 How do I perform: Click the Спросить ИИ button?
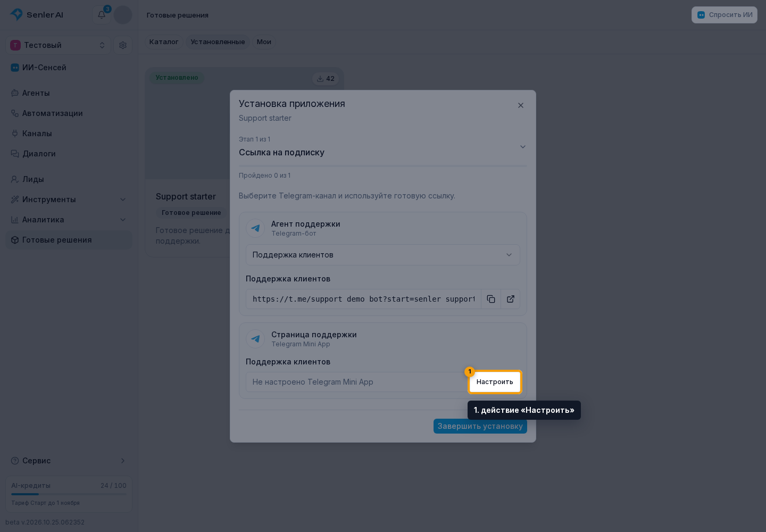[x=725, y=15]
